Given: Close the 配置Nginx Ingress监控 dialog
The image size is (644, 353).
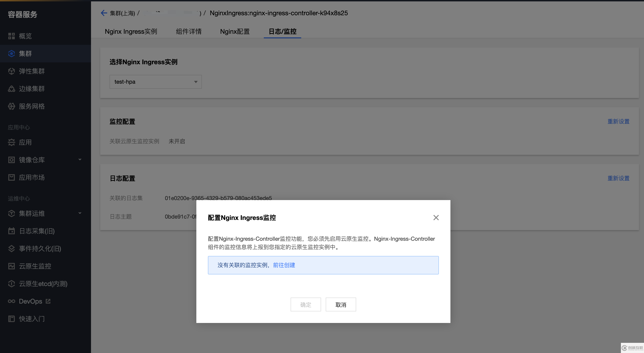Looking at the screenshot, I should [436, 217].
